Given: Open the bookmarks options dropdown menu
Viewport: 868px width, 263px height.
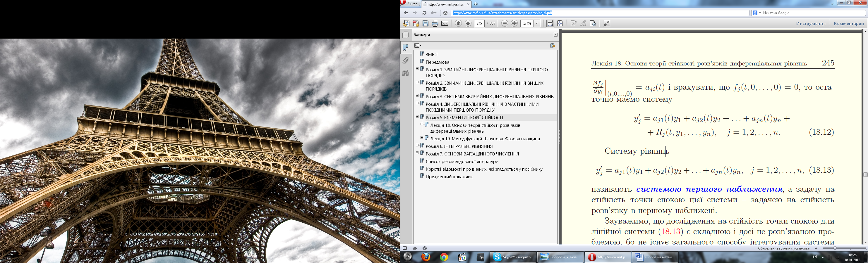Looking at the screenshot, I should 418,45.
